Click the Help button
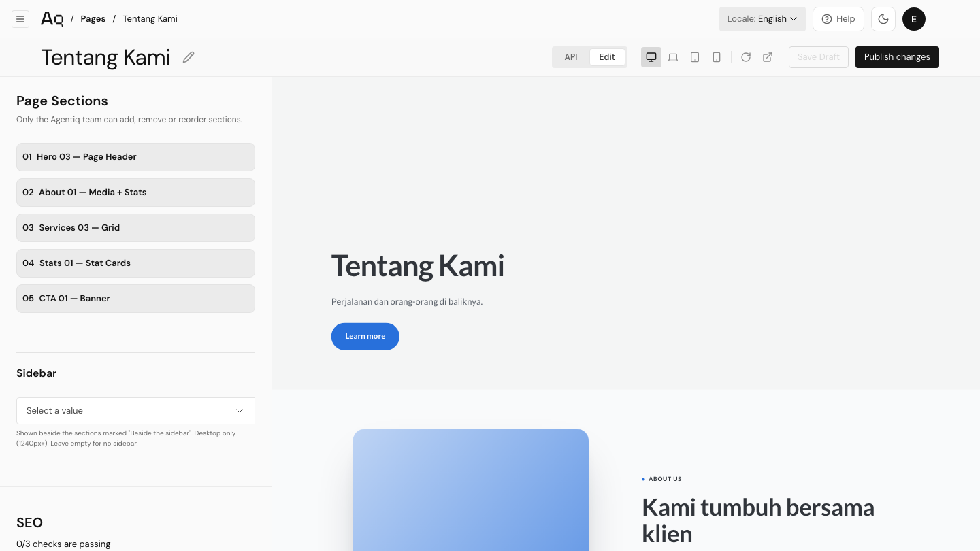Screen dimensions: 980x551 tap(838, 19)
